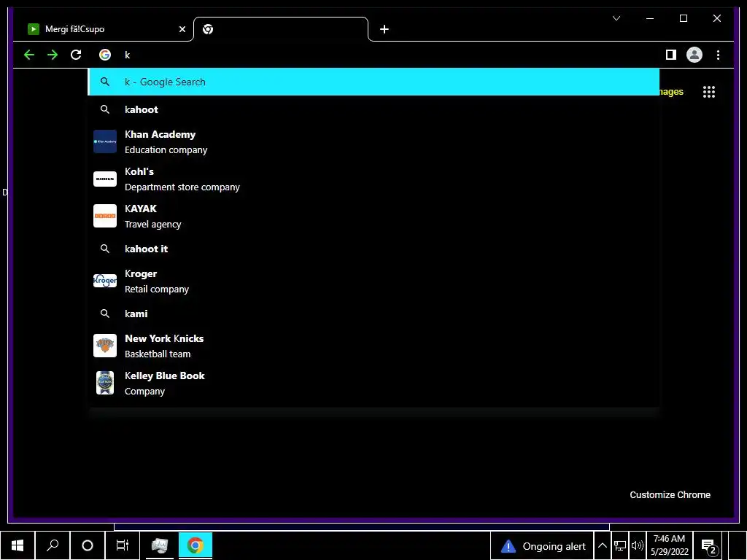Pick the Kohl's department store suggestion
Viewport: 747px width, 560px height.
(x=374, y=179)
